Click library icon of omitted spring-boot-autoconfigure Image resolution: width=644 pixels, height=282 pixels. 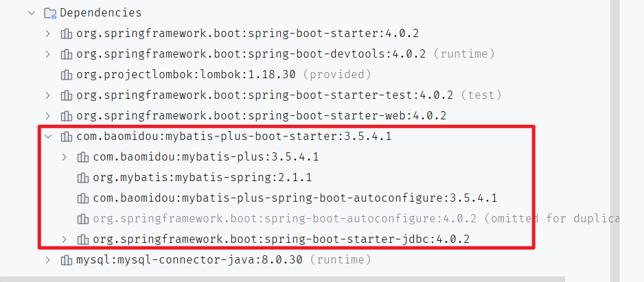82,219
